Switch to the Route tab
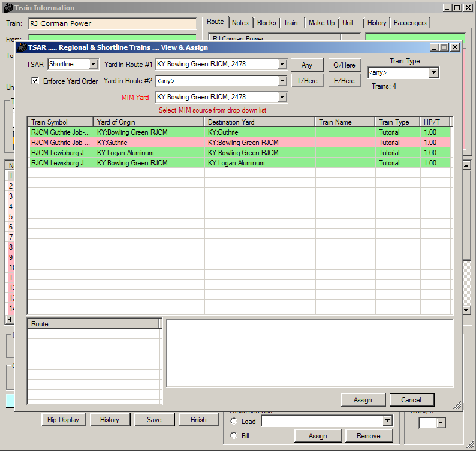Screen dimensions: 476x451 (x=215, y=22)
